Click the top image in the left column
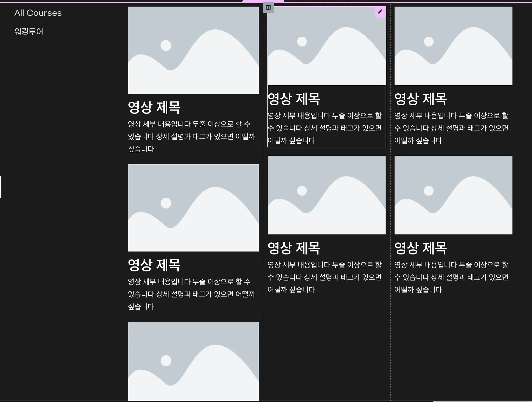 point(193,50)
